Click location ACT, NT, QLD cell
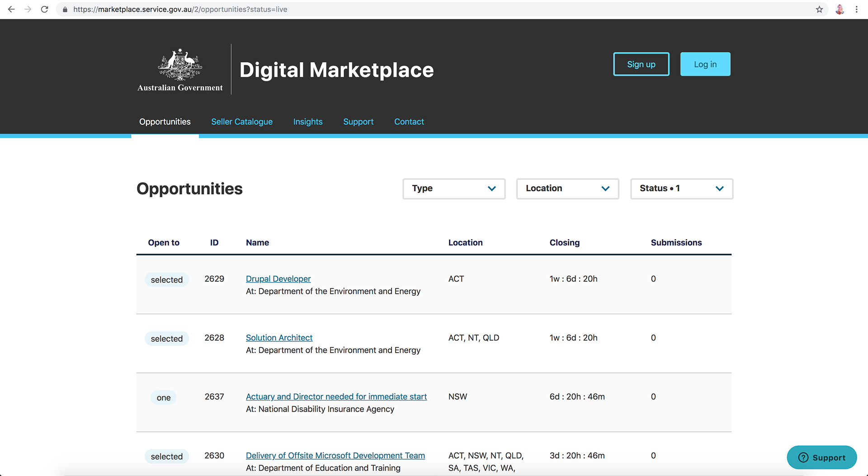 coord(474,338)
